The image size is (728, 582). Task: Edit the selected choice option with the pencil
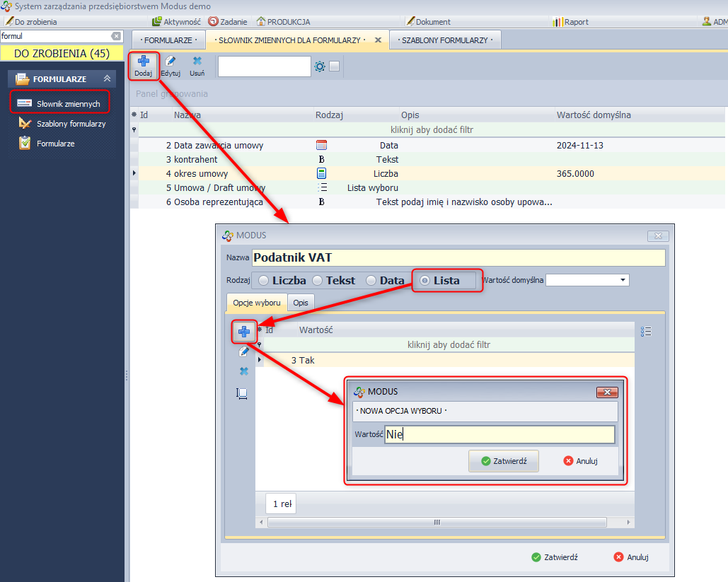(x=244, y=351)
